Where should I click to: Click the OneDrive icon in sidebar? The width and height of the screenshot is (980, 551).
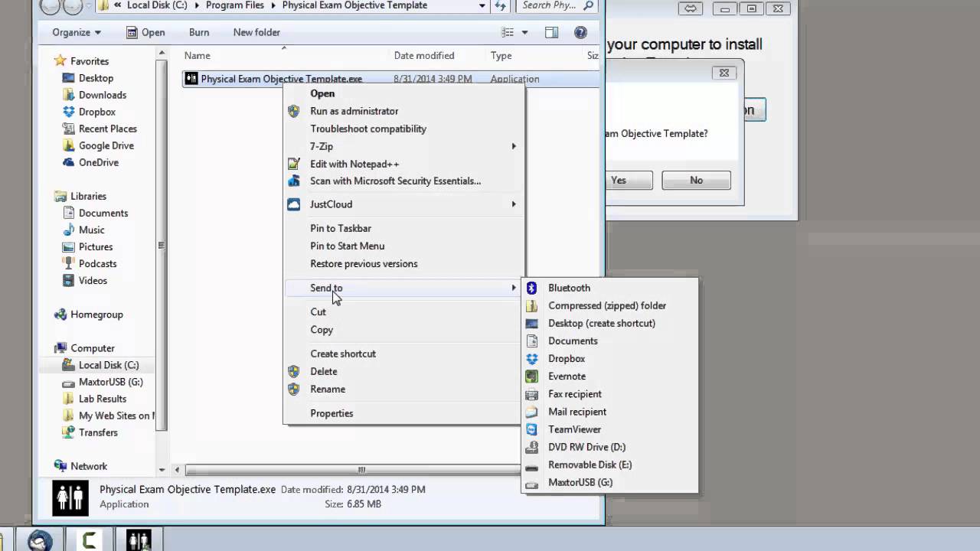point(69,162)
